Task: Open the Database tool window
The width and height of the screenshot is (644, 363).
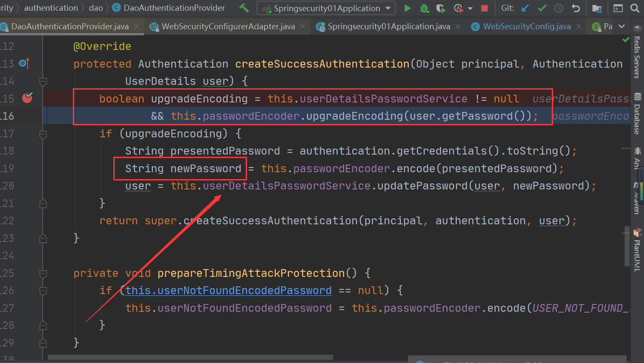Action: click(637, 114)
